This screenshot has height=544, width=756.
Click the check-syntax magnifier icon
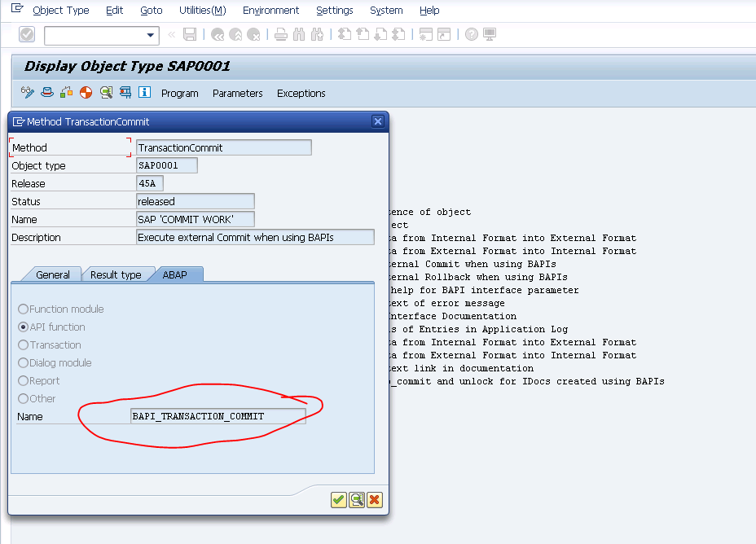106,92
